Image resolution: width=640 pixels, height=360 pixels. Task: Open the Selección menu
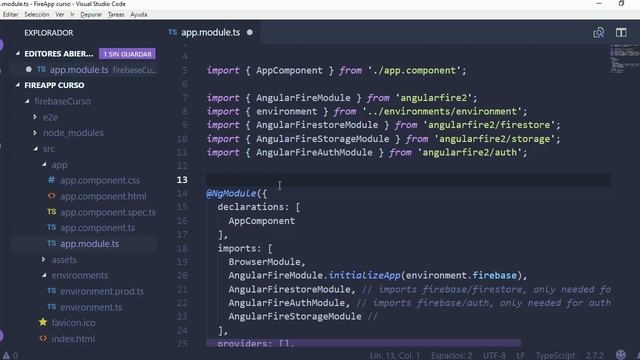pos(37,14)
